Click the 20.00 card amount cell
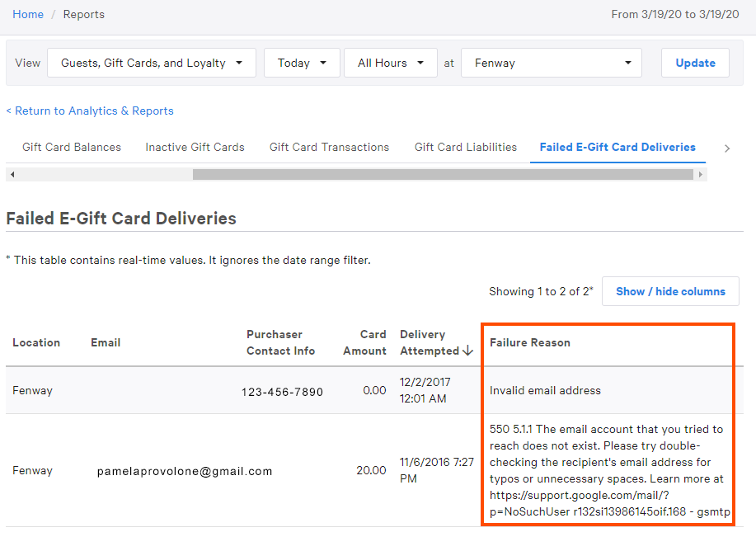The height and width of the screenshot is (551, 756). point(371,470)
